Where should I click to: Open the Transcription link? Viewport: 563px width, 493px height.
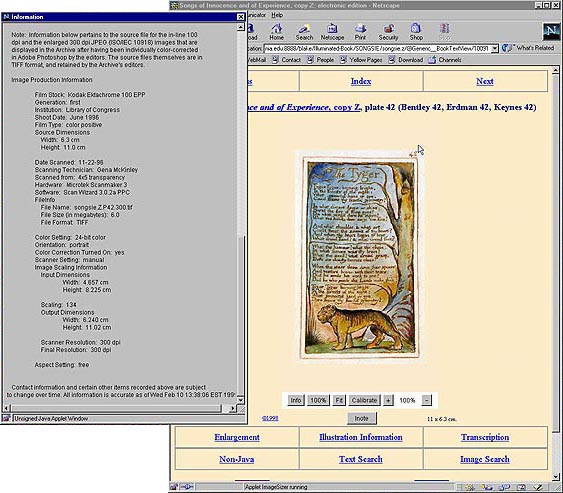point(485,437)
